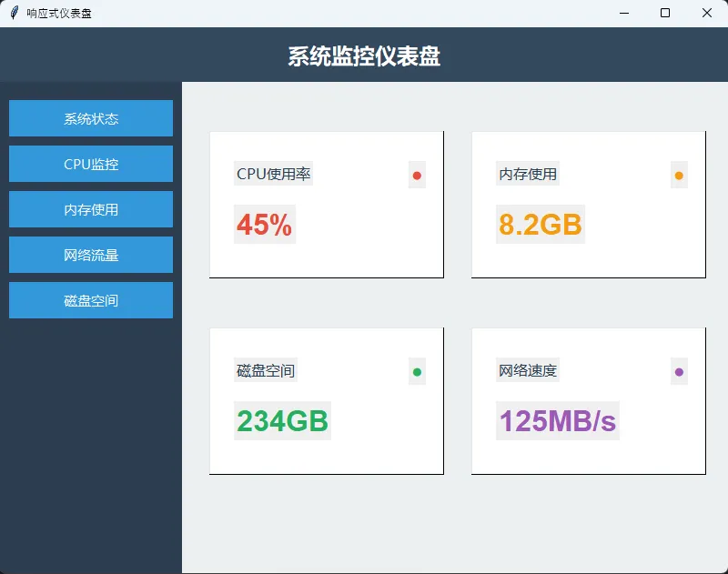Click the CPU使用率 card title label
This screenshot has width=728, height=574.
274,174
